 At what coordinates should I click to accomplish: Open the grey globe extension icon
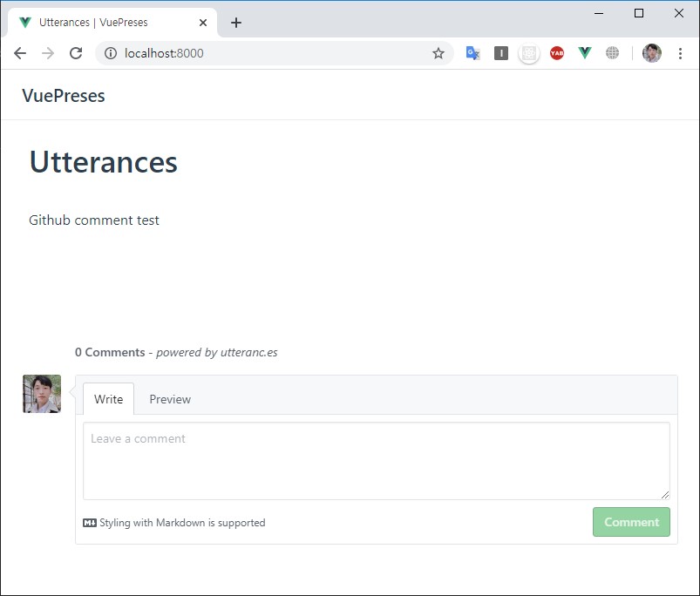pyautogui.click(x=612, y=53)
